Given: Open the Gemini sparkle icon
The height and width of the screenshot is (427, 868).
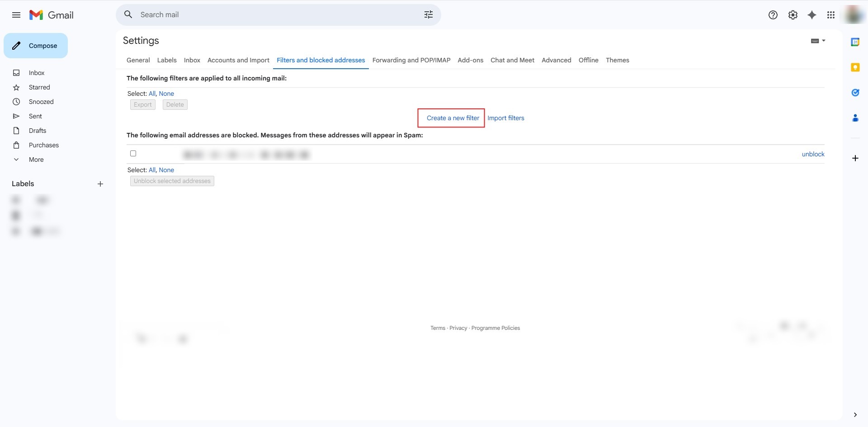Looking at the screenshot, I should coord(812,15).
